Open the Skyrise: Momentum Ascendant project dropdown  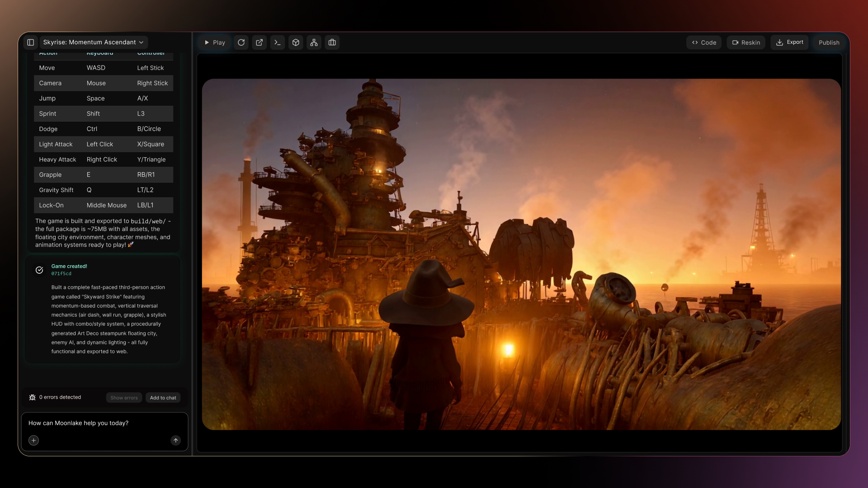pos(94,42)
